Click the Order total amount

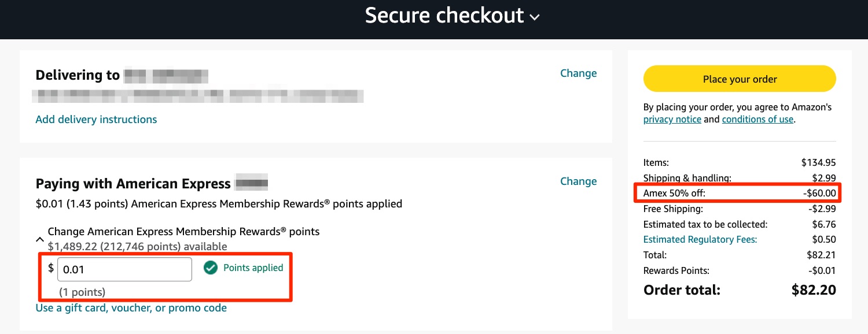tap(814, 290)
